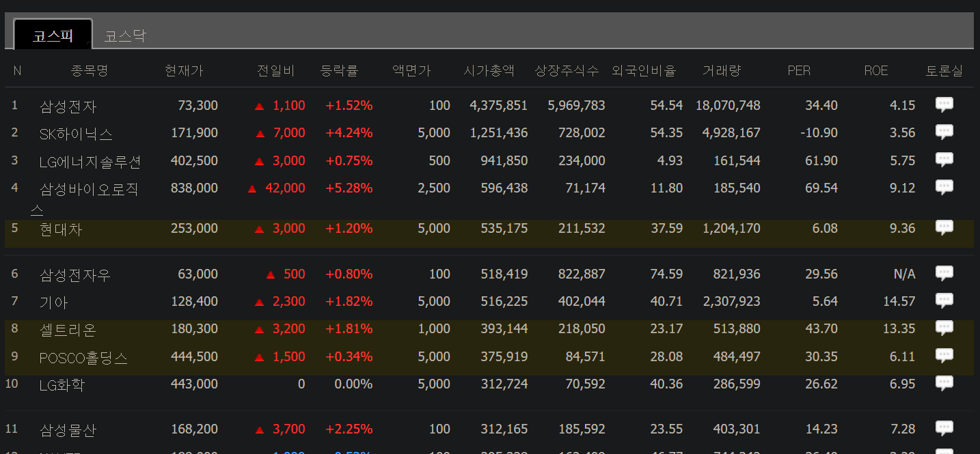Viewport: 980px width, 454px height.
Task: Select SK하이닉스 price 171,900
Action: point(195,132)
